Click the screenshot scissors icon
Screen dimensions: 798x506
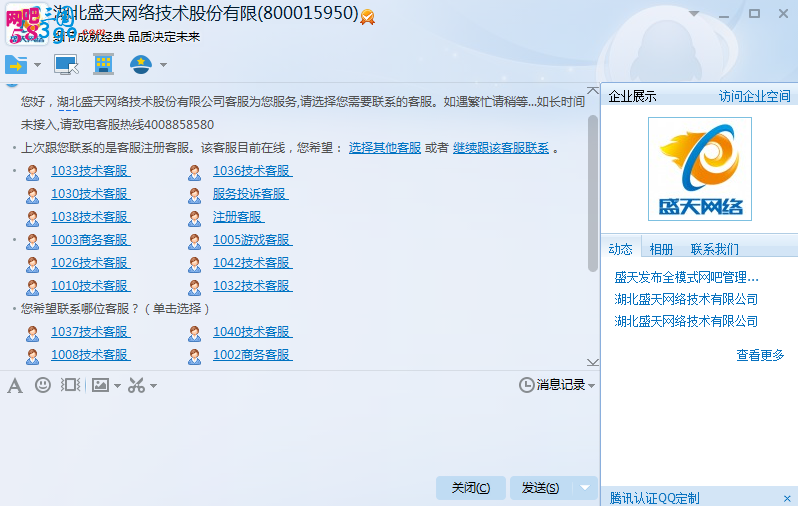[136, 385]
